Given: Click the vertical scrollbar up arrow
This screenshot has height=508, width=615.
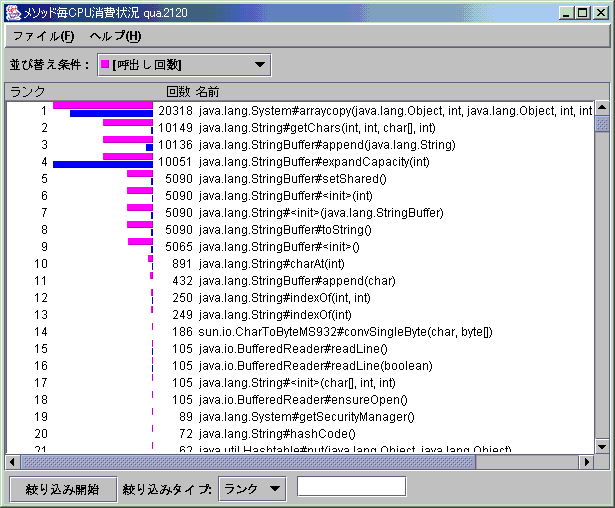Looking at the screenshot, I should tap(602, 107).
